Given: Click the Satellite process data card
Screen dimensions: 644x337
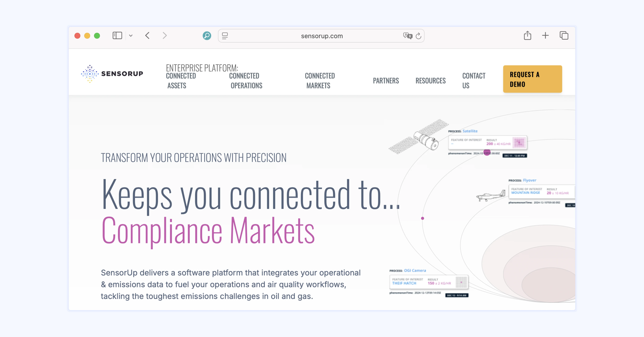Looking at the screenshot, I should [x=488, y=142].
